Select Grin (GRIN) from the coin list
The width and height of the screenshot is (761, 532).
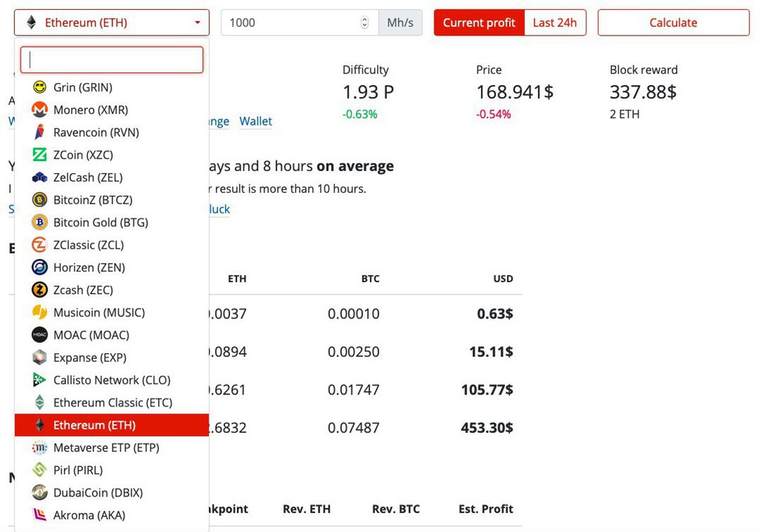111,87
